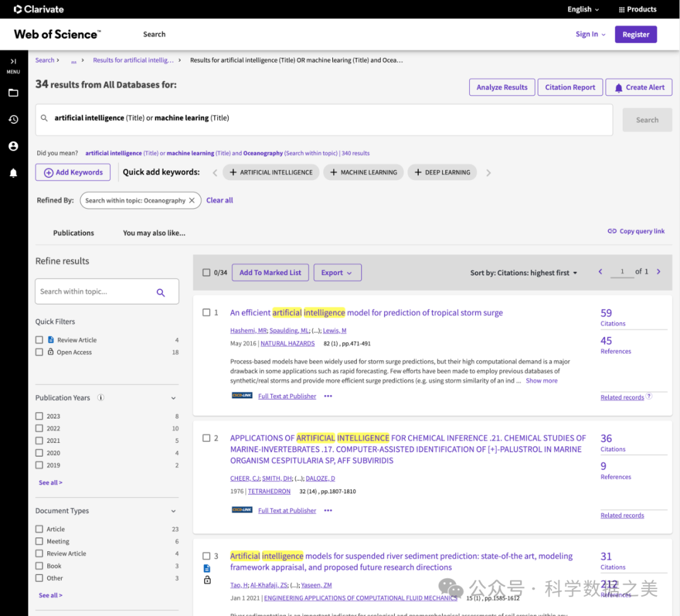Open the Sort by citations dropdown
Viewport: 680px width, 616px height.
pyautogui.click(x=523, y=273)
